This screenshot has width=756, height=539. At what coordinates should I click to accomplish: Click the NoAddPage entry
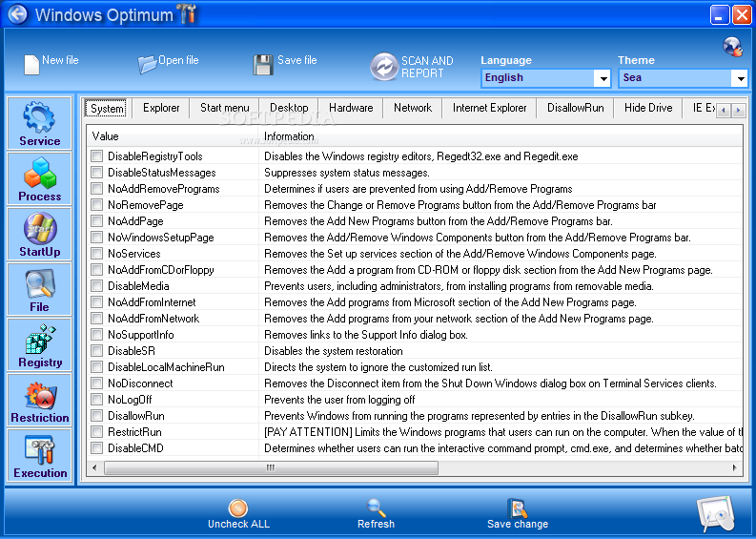coord(135,221)
